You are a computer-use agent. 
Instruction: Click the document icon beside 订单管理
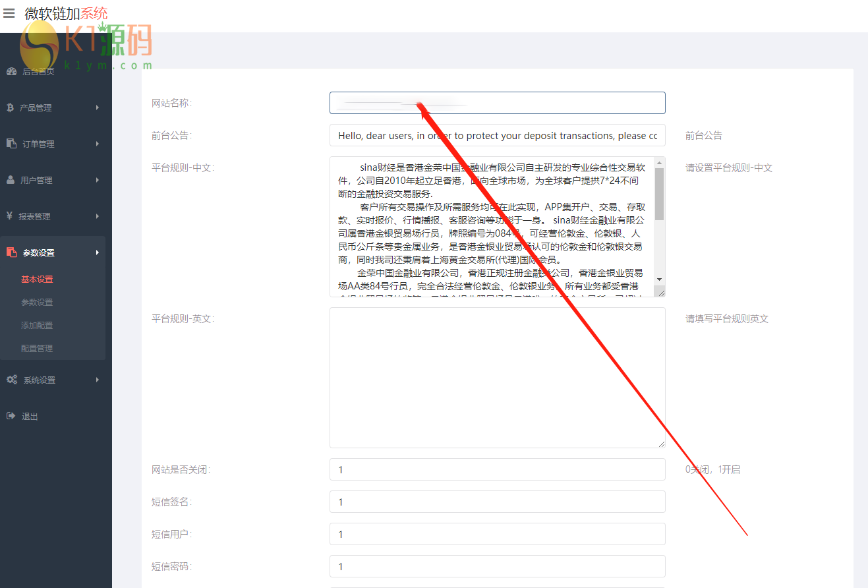(11, 144)
